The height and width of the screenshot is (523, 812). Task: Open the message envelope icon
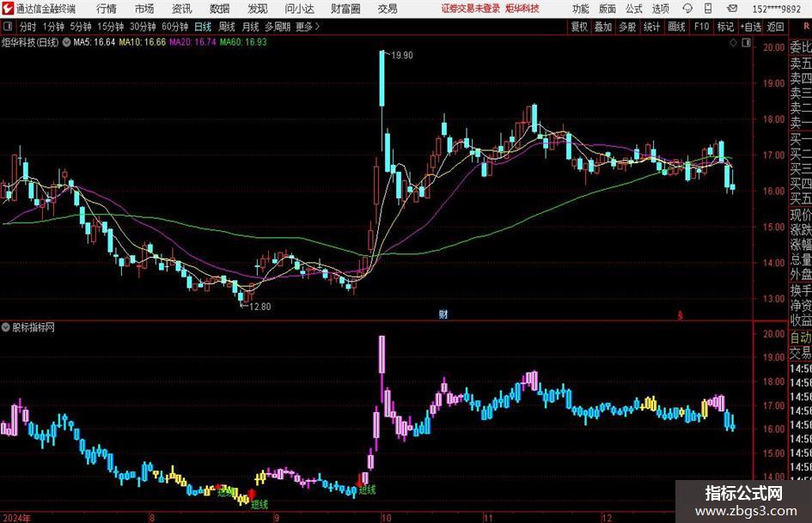[732, 9]
